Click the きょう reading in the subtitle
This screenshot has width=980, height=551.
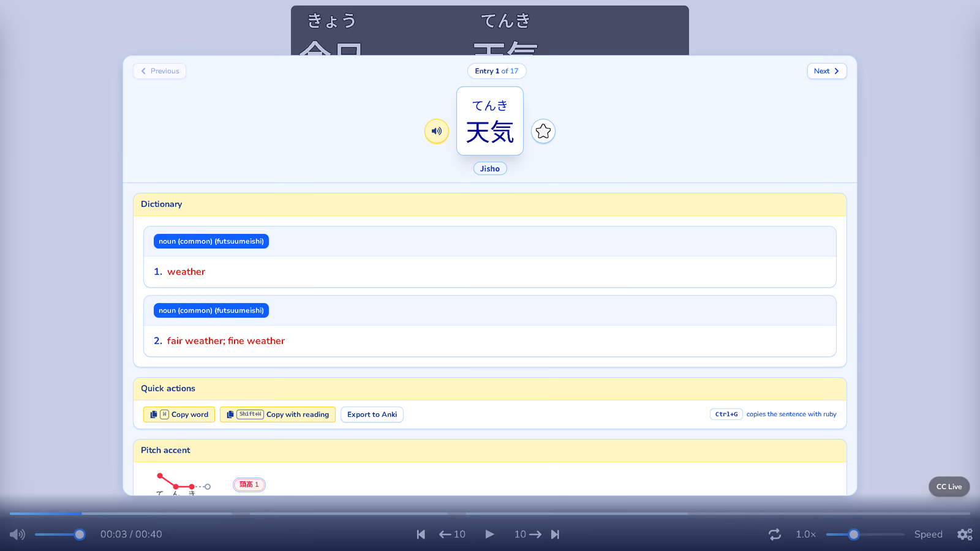(331, 21)
